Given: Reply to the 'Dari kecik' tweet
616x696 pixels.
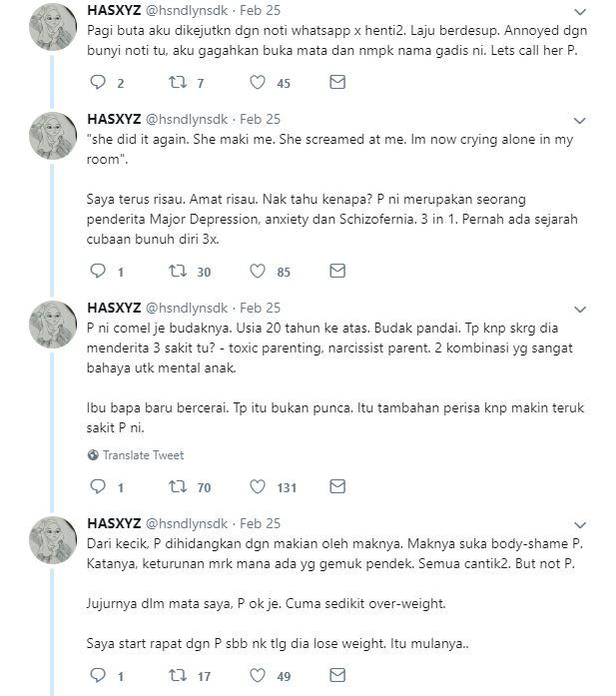Looking at the screenshot, I should [98, 675].
